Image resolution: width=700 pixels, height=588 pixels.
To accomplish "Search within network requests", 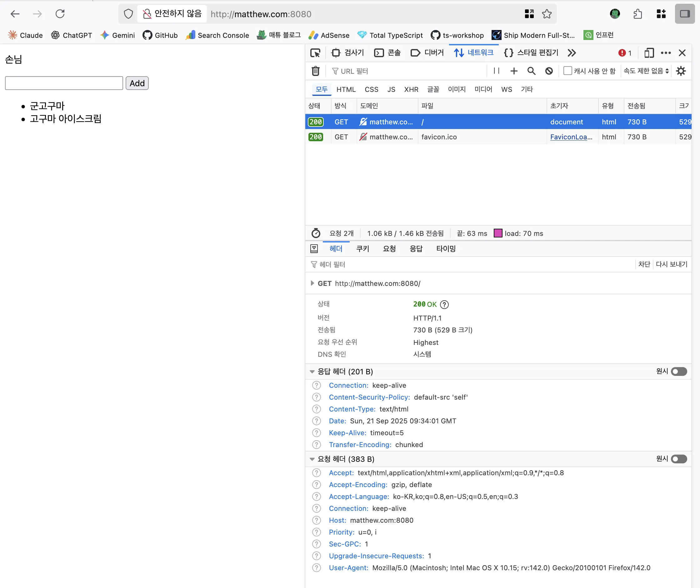I will click(531, 71).
